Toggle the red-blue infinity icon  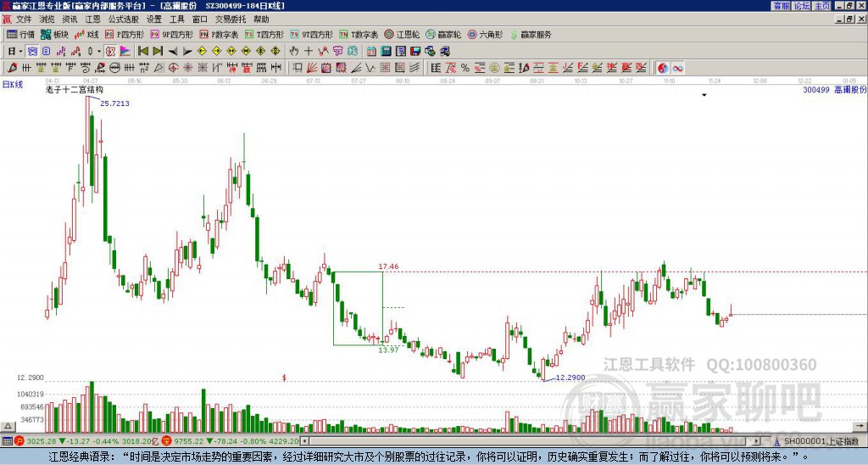(677, 68)
